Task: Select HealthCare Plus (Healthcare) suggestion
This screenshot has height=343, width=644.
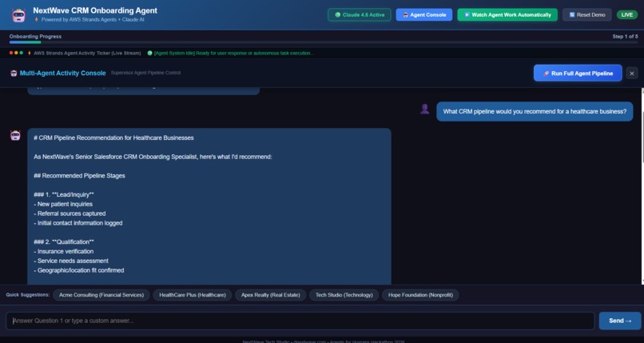Action: click(193, 295)
